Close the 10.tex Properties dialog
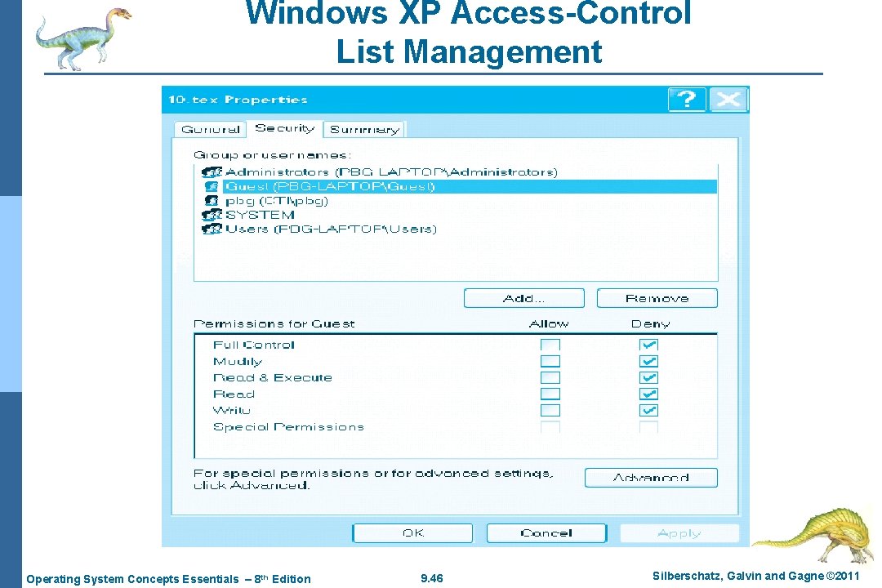Viewport: 882px width, 588px height. 728,100
